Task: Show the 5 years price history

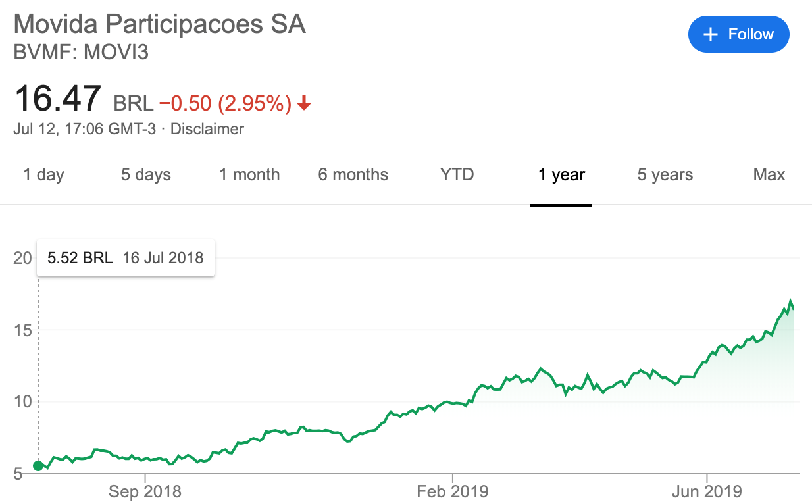Action: point(665,174)
